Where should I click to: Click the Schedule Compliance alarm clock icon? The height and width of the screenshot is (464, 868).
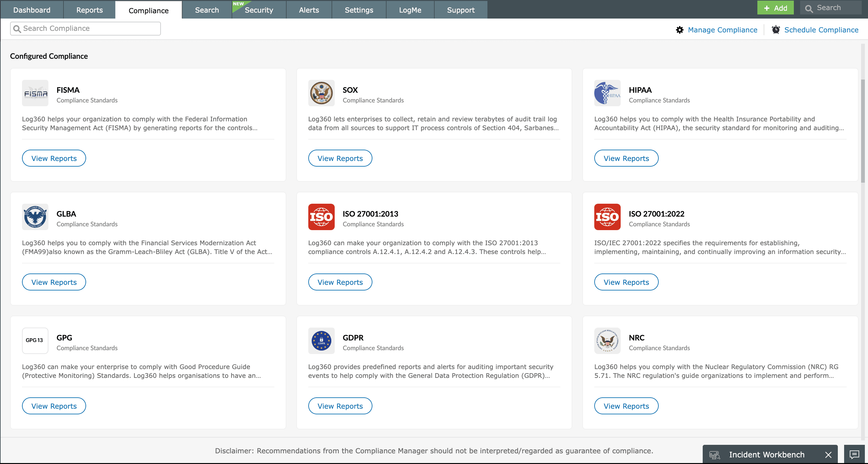pyautogui.click(x=776, y=30)
